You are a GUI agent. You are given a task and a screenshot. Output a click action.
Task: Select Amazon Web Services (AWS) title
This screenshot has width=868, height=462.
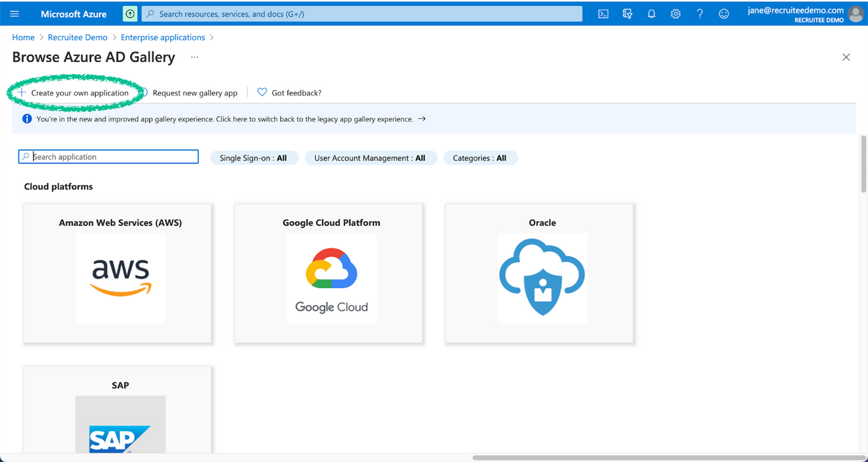[120, 223]
